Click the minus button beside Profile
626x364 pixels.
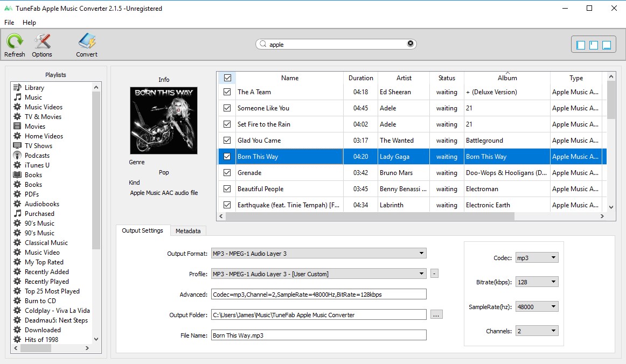tap(434, 274)
